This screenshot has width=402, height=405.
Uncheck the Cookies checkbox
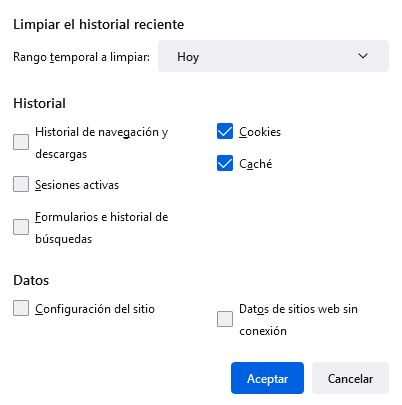point(225,131)
